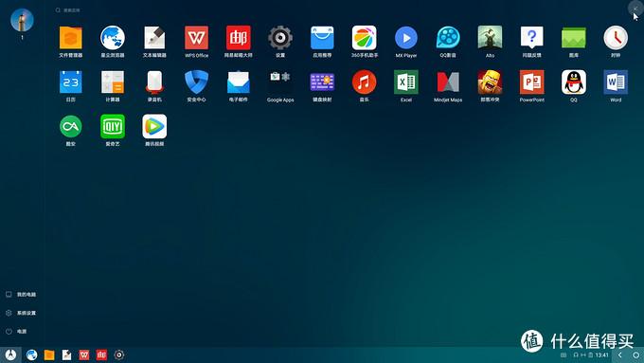Launch WPS Office from the app grid
The image size is (644, 363).
pos(196,38)
